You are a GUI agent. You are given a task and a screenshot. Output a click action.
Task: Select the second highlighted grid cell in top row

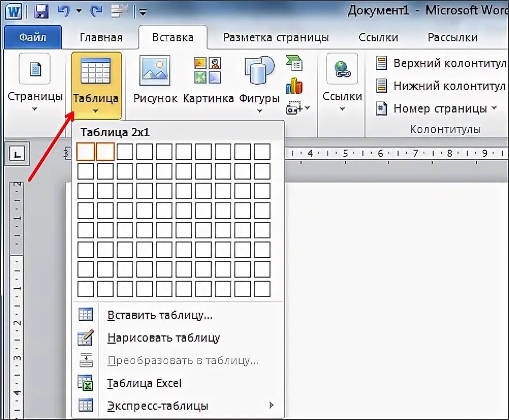105,152
